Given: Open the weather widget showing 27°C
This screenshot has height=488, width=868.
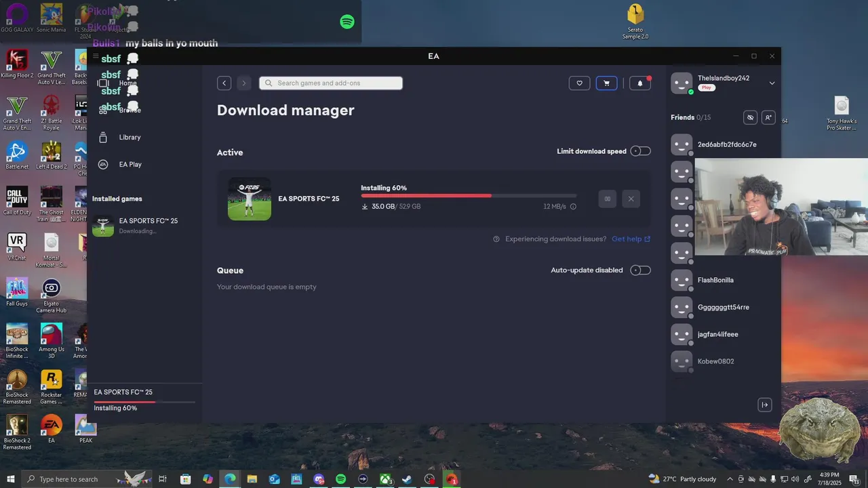Looking at the screenshot, I should click(682, 479).
